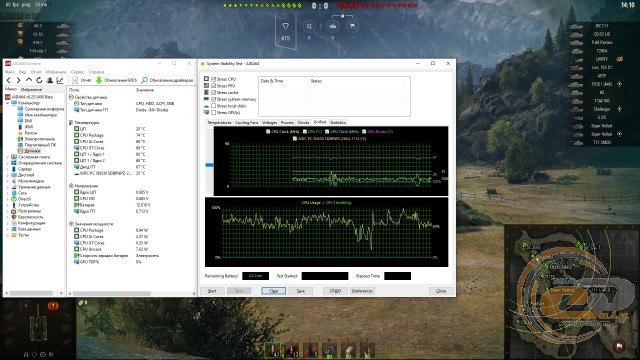Select the Датчики sensors item
Screen dimensions: 640x360
pyautogui.click(x=29, y=151)
